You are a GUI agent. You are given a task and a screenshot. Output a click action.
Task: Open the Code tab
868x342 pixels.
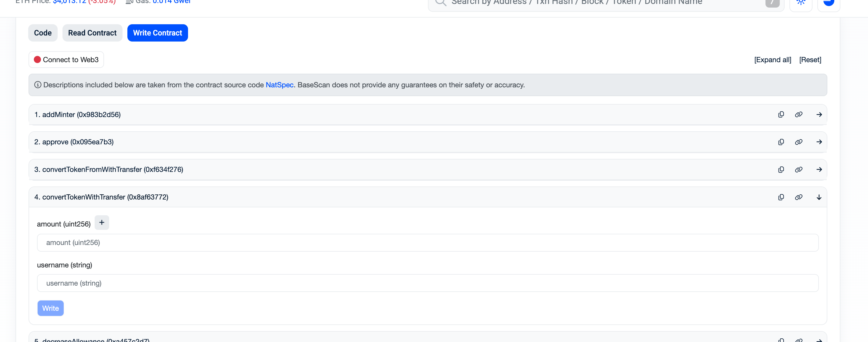42,33
